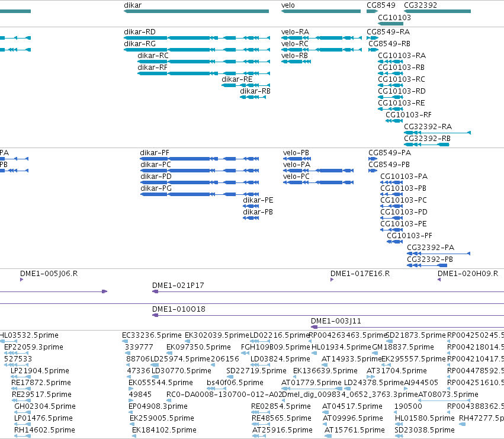
Task: Open CG10103-RF transcript label
Action: point(409,115)
